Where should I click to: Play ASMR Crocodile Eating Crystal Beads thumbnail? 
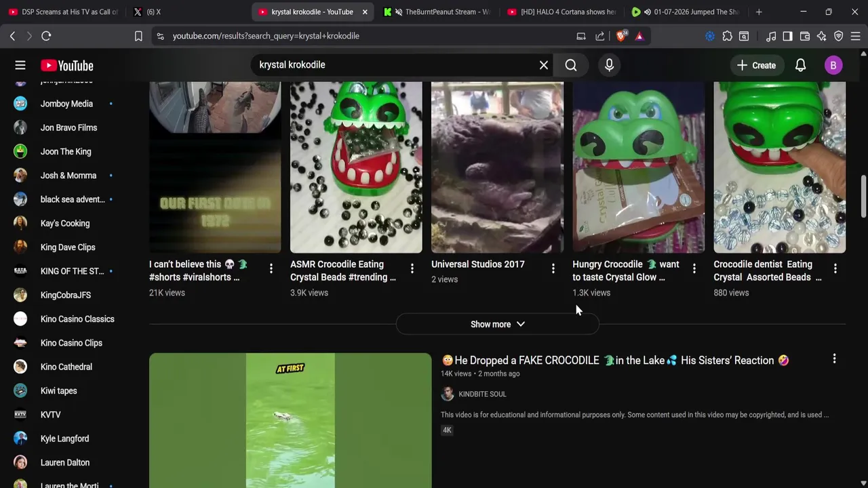point(356,167)
